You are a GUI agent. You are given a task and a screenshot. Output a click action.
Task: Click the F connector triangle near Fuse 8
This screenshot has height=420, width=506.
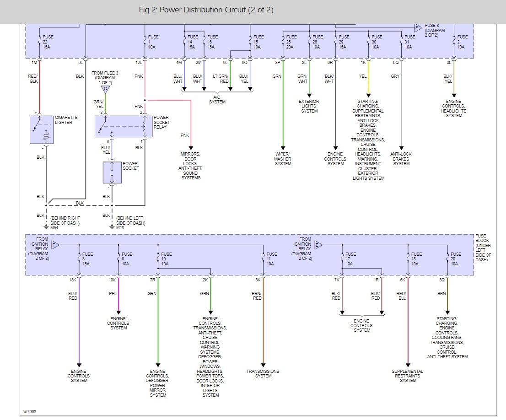pos(418,28)
